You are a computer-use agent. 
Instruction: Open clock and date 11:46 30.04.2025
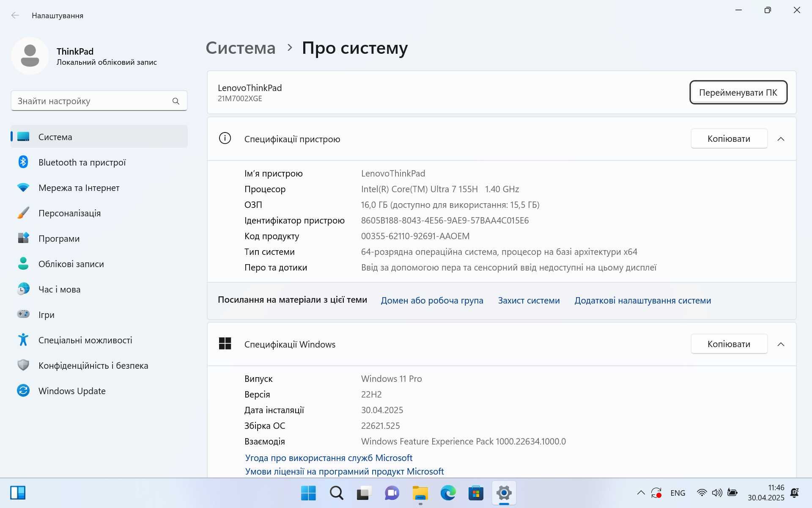coord(766,493)
